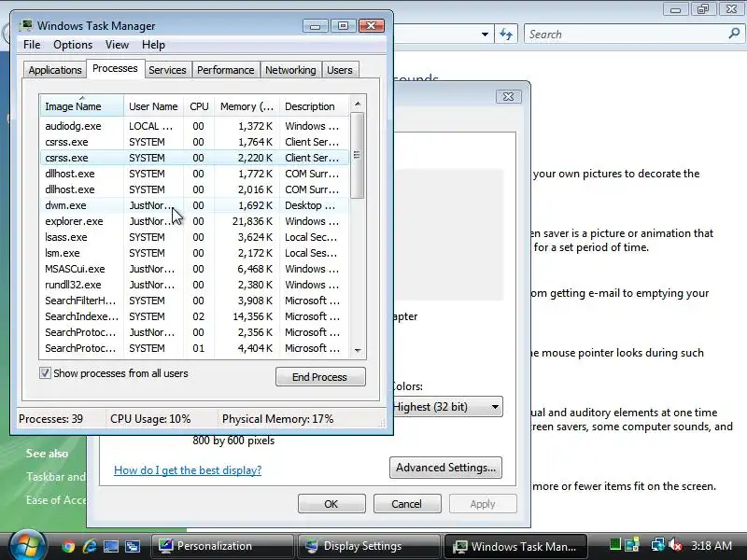747x560 pixels.
Task: Click the magnifier icon in Search box
Action: (x=734, y=34)
